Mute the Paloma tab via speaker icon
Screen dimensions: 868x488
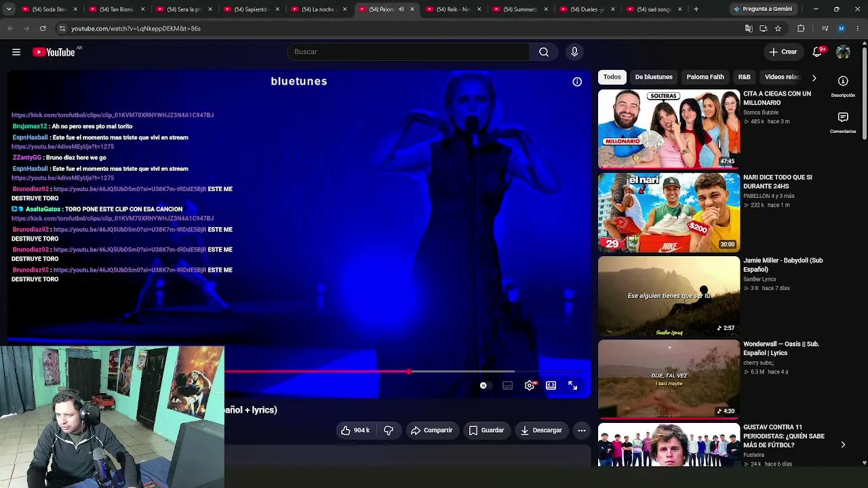[401, 9]
